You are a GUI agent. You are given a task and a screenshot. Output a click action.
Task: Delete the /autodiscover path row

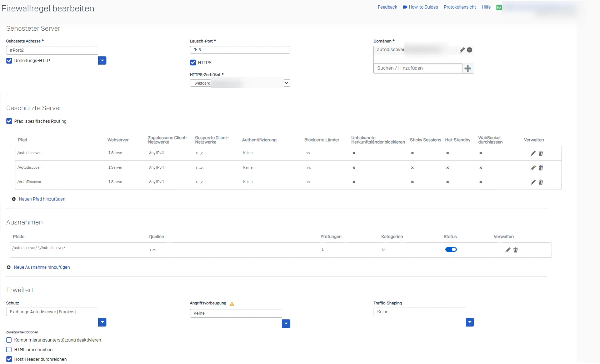pos(541,153)
